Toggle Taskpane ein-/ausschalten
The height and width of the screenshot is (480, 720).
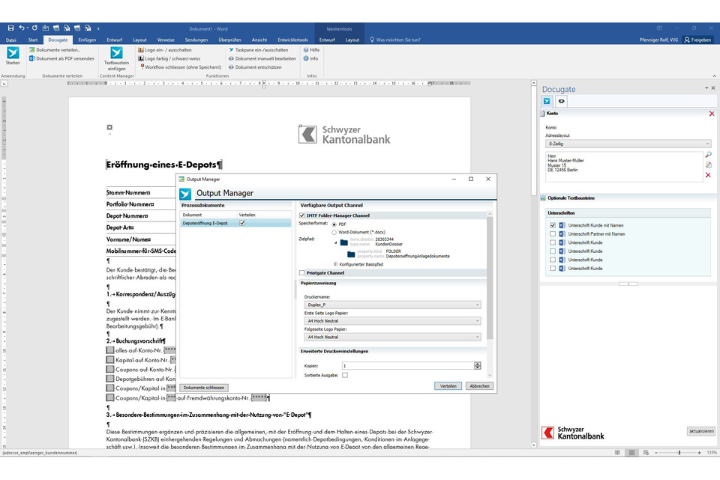[x=258, y=50]
